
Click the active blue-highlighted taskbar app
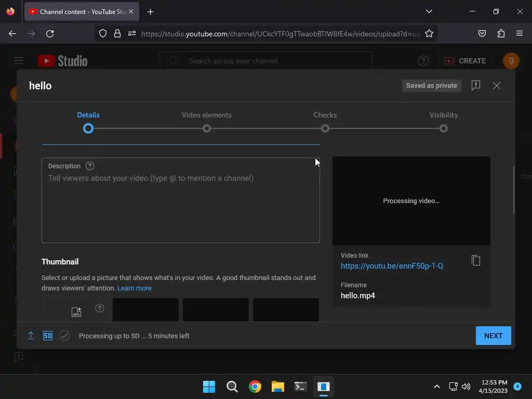click(x=323, y=387)
